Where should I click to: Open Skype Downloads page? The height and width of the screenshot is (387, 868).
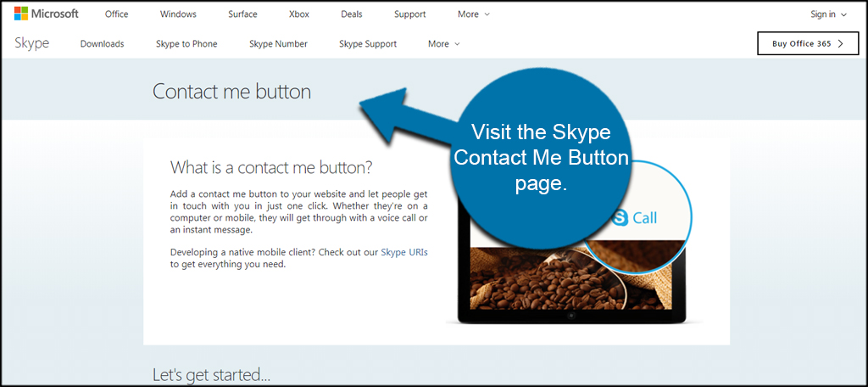coord(102,44)
